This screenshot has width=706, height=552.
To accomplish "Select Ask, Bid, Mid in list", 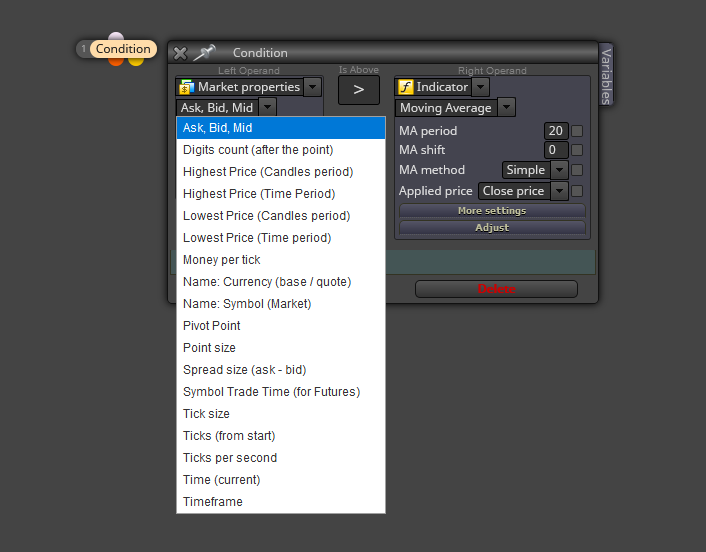I will click(x=281, y=128).
